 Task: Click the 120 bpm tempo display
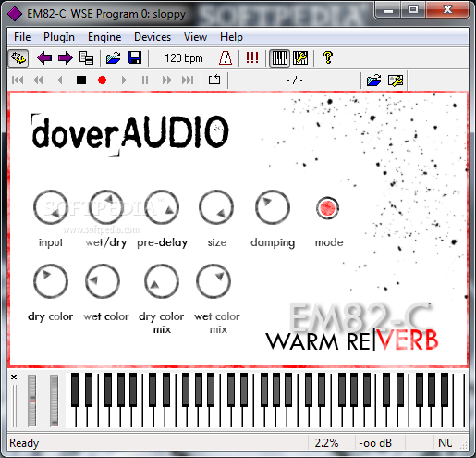coord(184,58)
